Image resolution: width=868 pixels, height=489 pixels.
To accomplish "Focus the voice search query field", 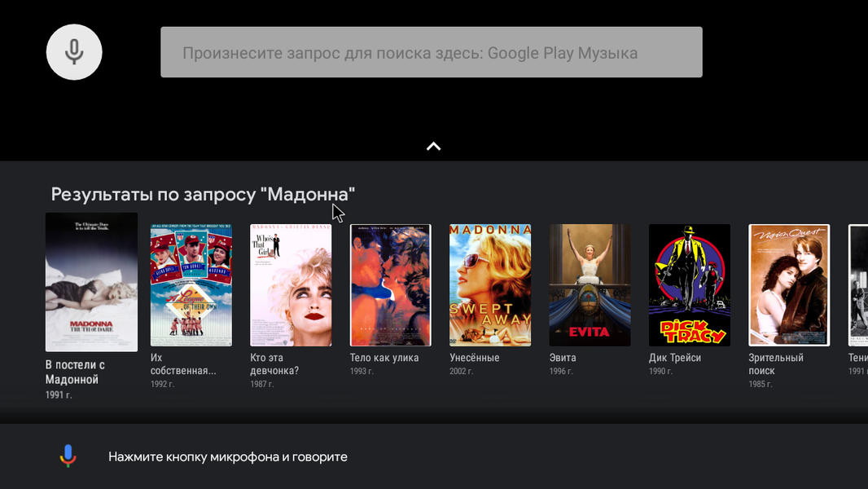I will (432, 52).
